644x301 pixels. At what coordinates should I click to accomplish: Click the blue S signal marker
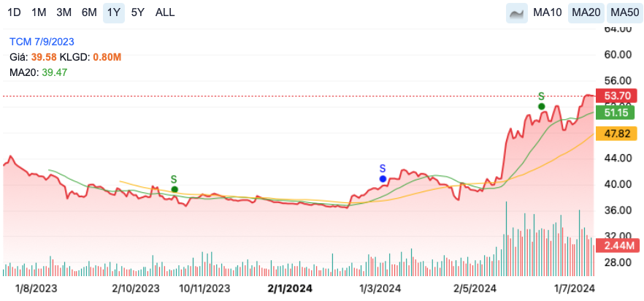pos(383,178)
